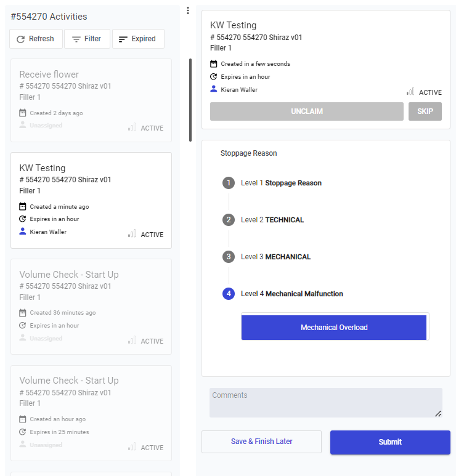
Task: Click Save & Finish Later
Action: point(261,442)
